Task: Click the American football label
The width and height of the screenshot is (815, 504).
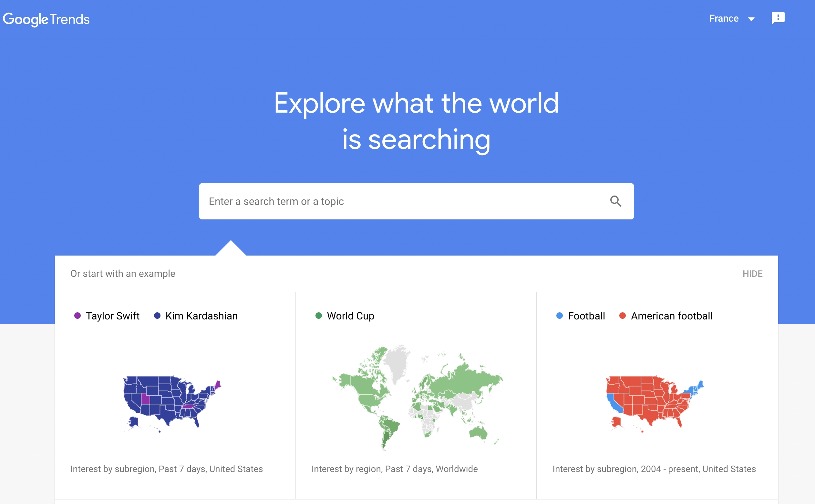Action: coord(672,316)
